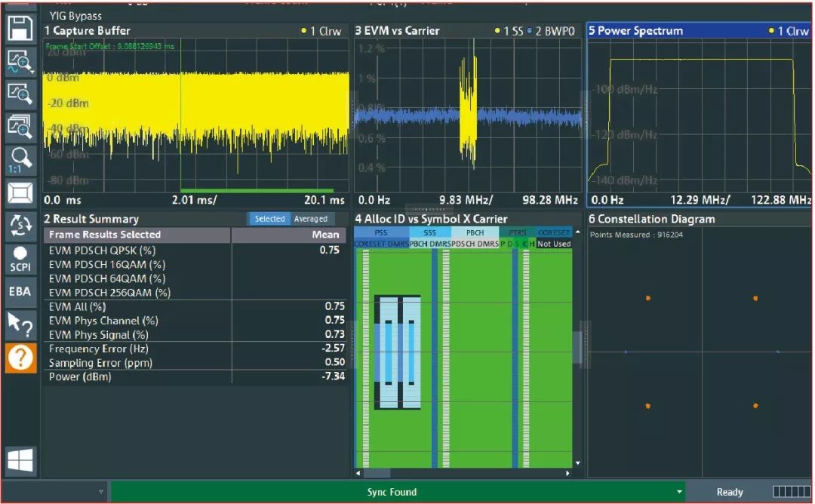Click the fullscreen rectangle icon
This screenshot has height=504, width=815.
coord(20,193)
